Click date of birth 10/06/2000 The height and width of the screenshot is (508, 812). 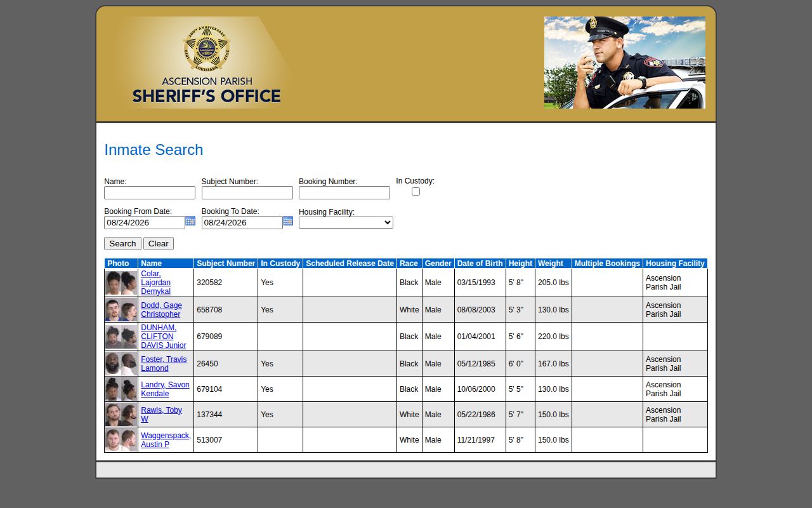(x=476, y=389)
